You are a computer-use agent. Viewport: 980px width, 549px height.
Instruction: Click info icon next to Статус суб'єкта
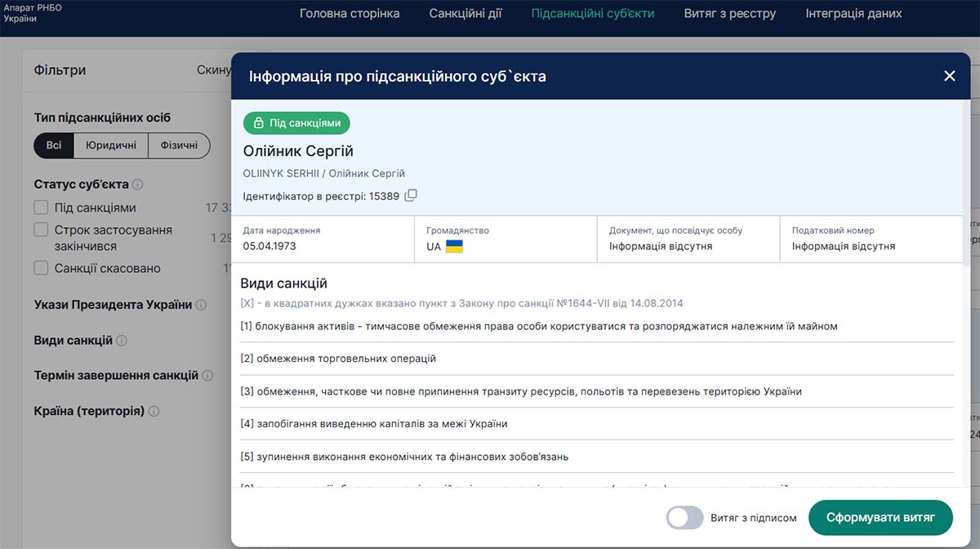(138, 185)
